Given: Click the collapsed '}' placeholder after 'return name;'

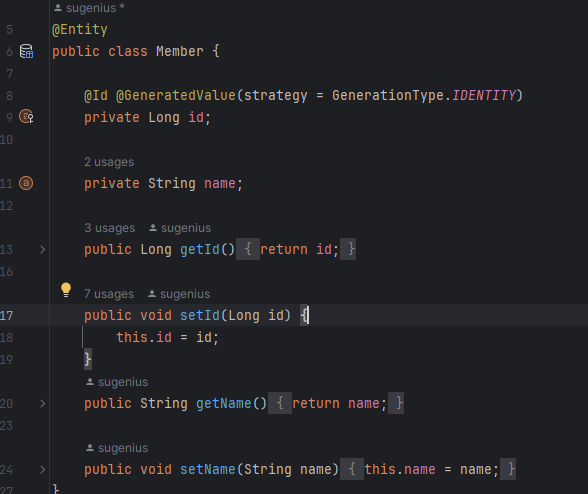Looking at the screenshot, I should pyautogui.click(x=396, y=403).
